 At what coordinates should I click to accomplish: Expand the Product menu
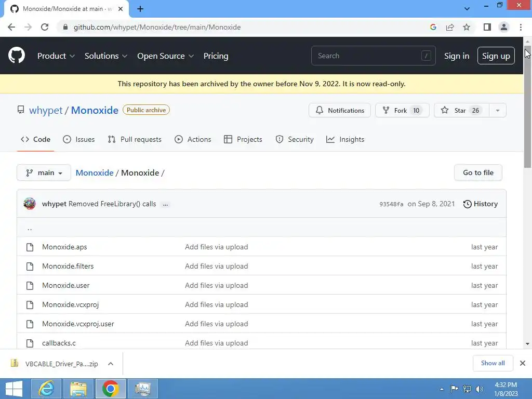click(56, 56)
